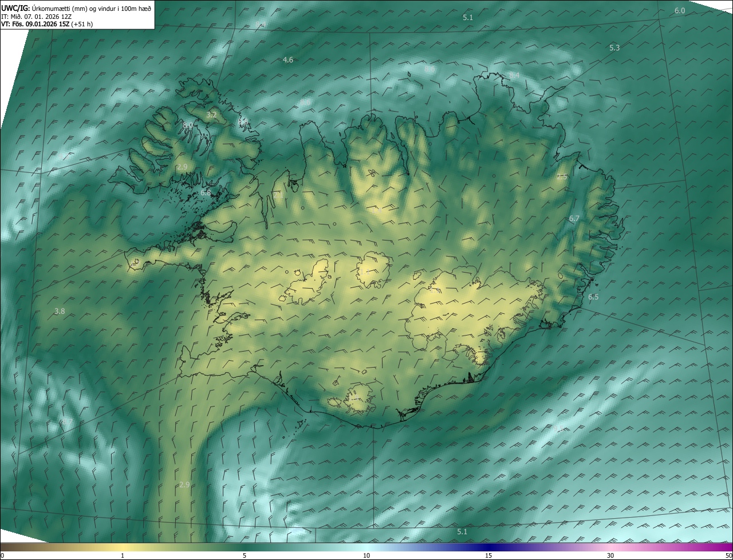Image resolution: width=733 pixels, height=560 pixels.
Task: Click the title line "Úrkomumætti (mm) og vindur"
Action: pyautogui.click(x=73, y=7)
